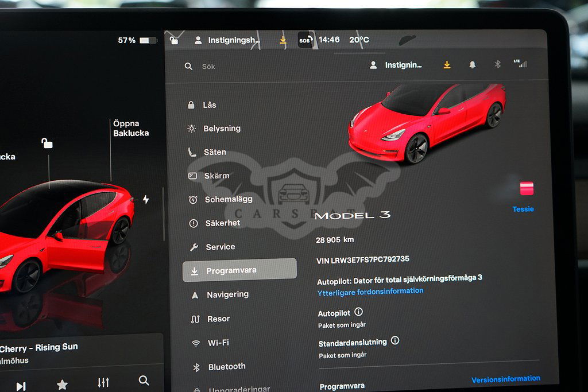588x392 pixels.
Task: Select Navigering in the settings menu
Action: point(227,294)
